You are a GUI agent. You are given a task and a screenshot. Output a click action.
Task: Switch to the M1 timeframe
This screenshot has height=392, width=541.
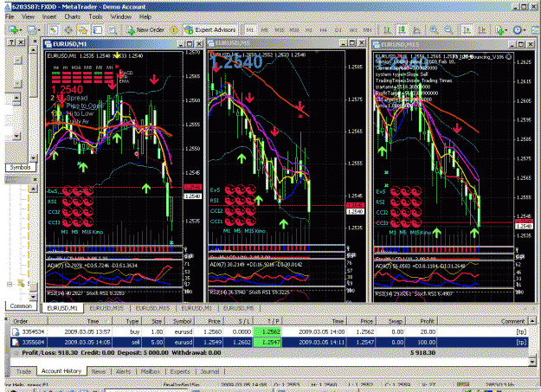tap(250, 30)
